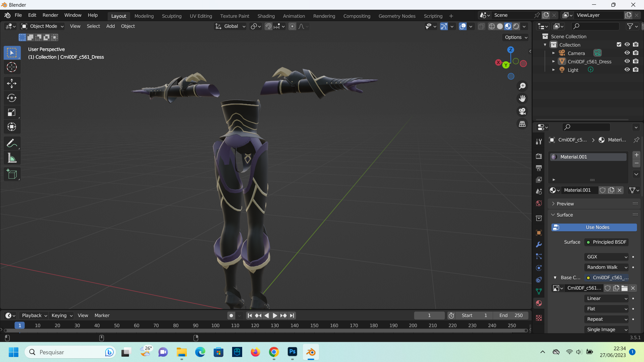Open the Linear interpolation dropdown

tap(606, 298)
